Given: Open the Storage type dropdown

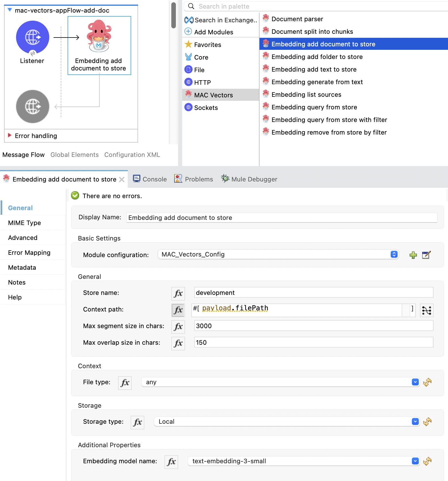Looking at the screenshot, I should pyautogui.click(x=287, y=421).
